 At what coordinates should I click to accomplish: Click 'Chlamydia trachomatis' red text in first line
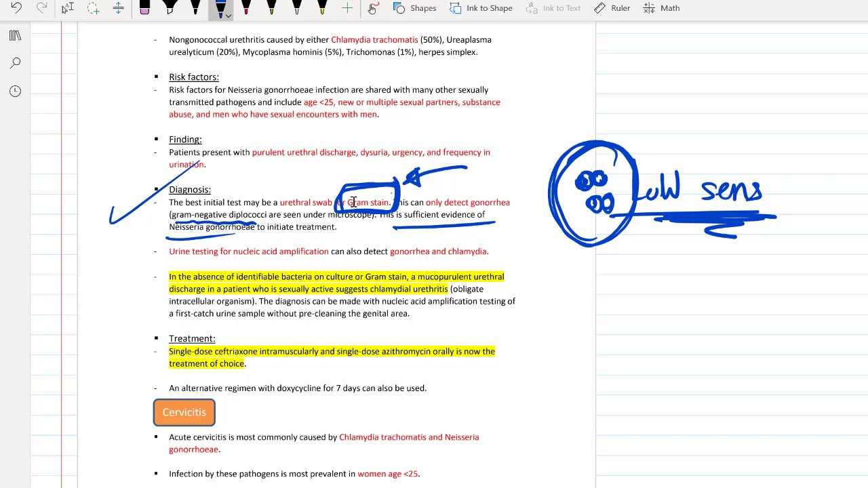click(x=374, y=40)
